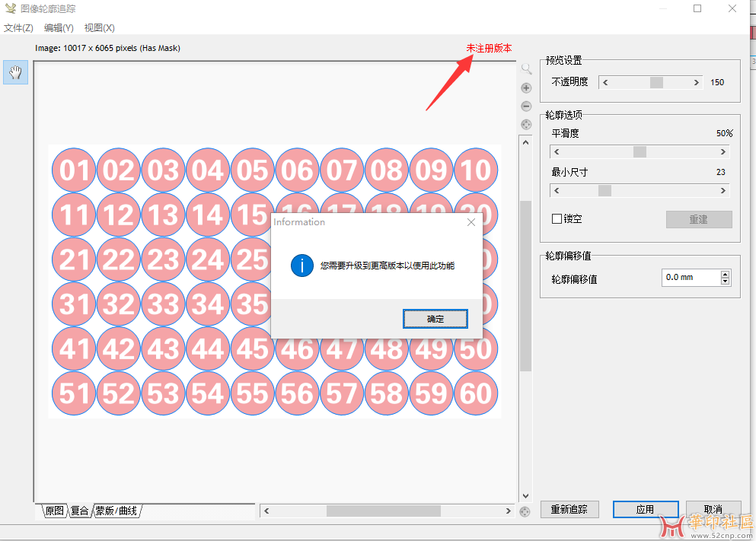This screenshot has width=756, height=541.
Task: Decrease 平滑度 with left arrow
Action: point(557,151)
